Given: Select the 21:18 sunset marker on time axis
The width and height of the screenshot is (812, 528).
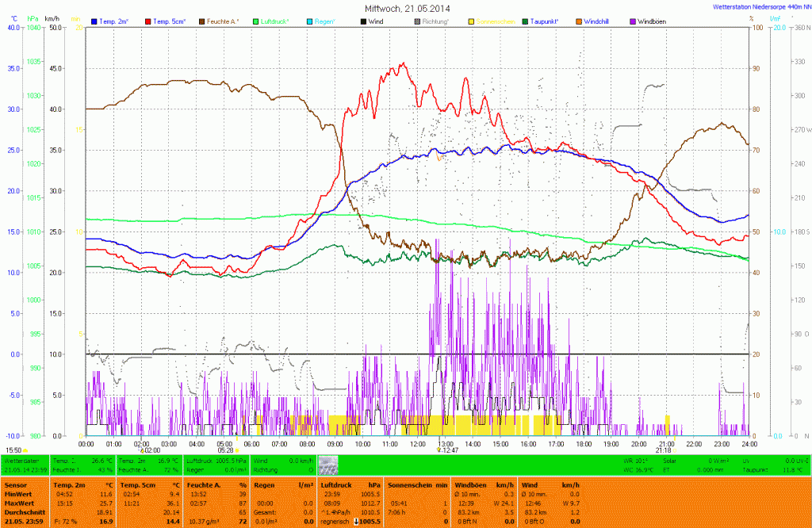Looking at the screenshot, I should tap(664, 450).
